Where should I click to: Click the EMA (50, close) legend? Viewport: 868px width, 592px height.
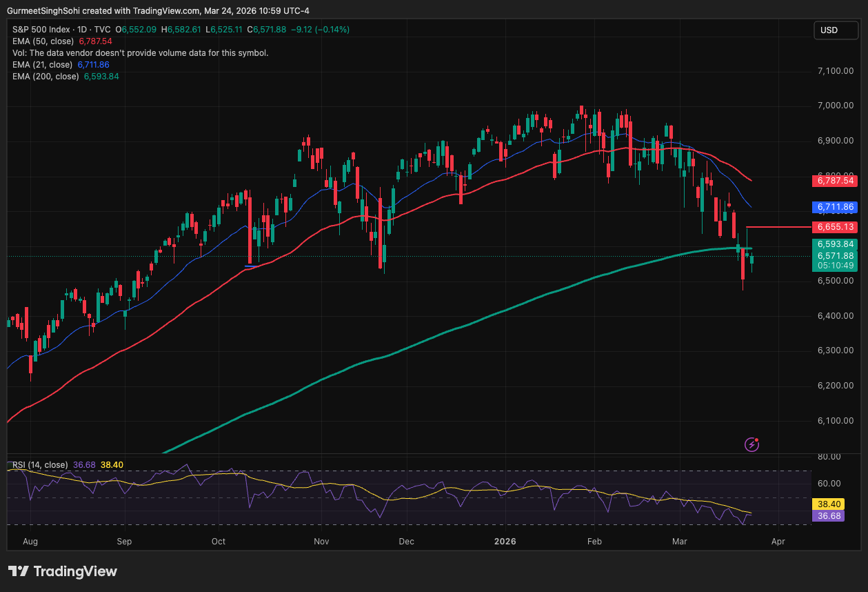(x=44, y=41)
